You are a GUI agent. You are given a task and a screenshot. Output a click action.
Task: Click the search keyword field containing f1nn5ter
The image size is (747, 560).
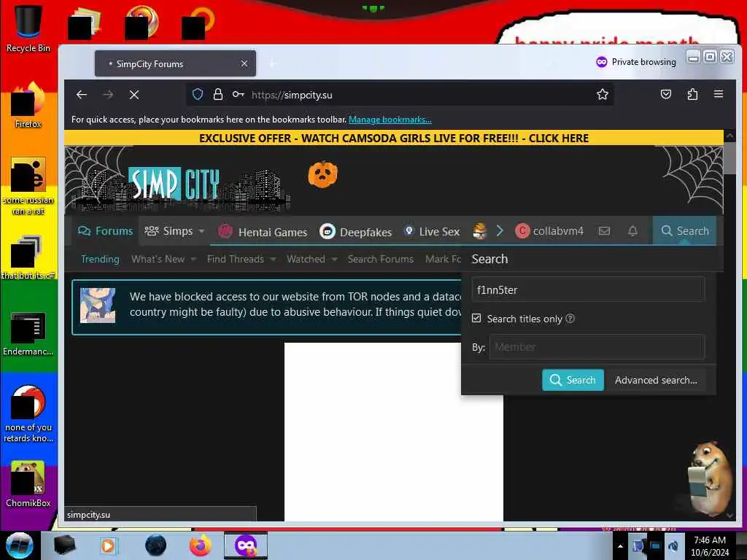589,289
